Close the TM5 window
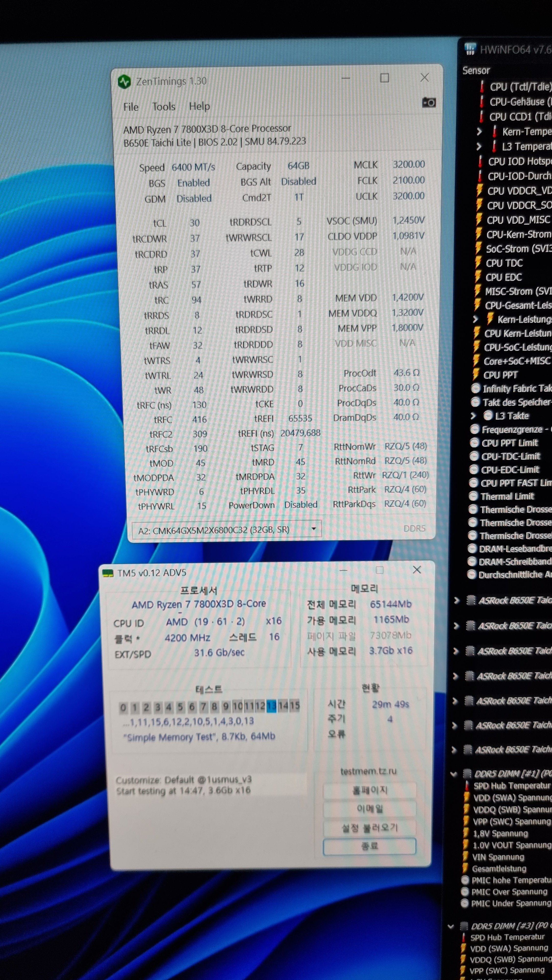Image resolution: width=552 pixels, height=980 pixels. pyautogui.click(x=417, y=570)
